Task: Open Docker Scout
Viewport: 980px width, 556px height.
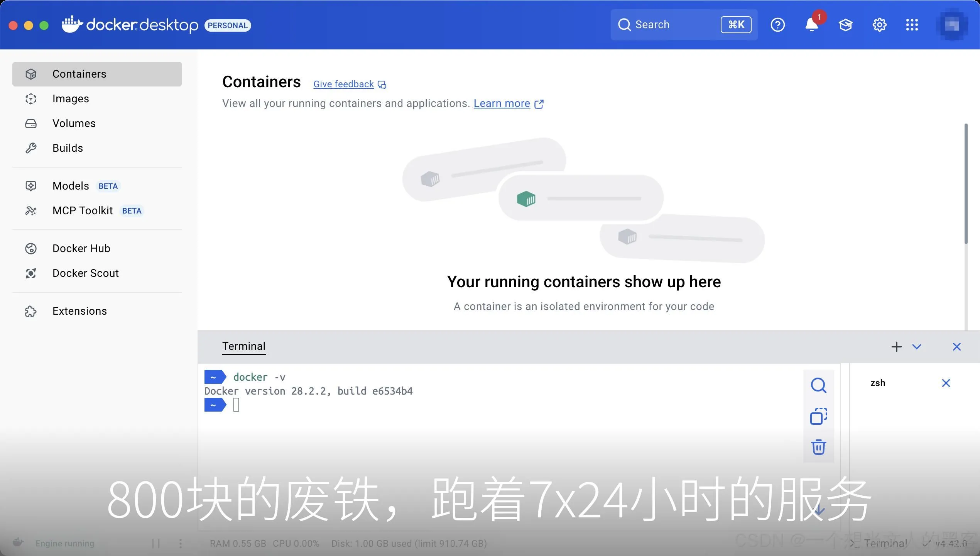Action: (97, 273)
